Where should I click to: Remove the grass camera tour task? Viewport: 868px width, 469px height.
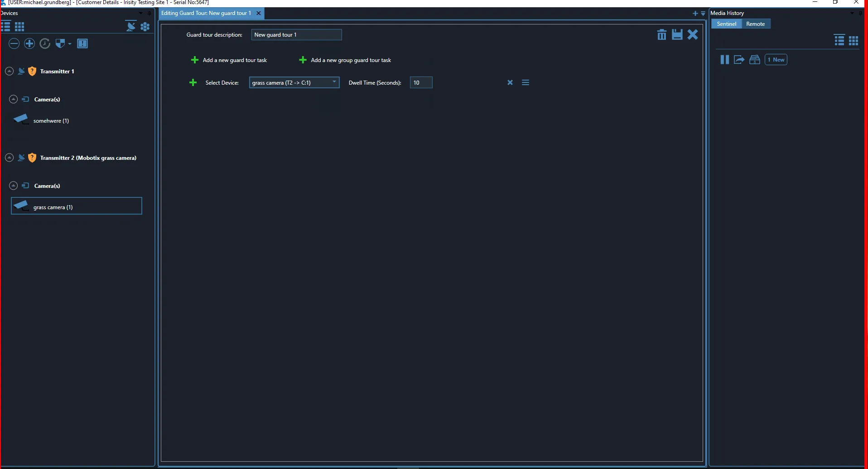[510, 82]
